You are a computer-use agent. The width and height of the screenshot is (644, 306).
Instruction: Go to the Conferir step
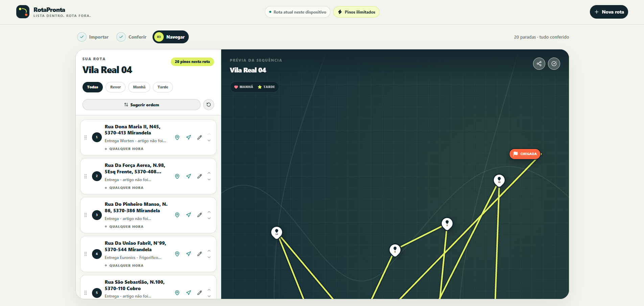pos(132,37)
